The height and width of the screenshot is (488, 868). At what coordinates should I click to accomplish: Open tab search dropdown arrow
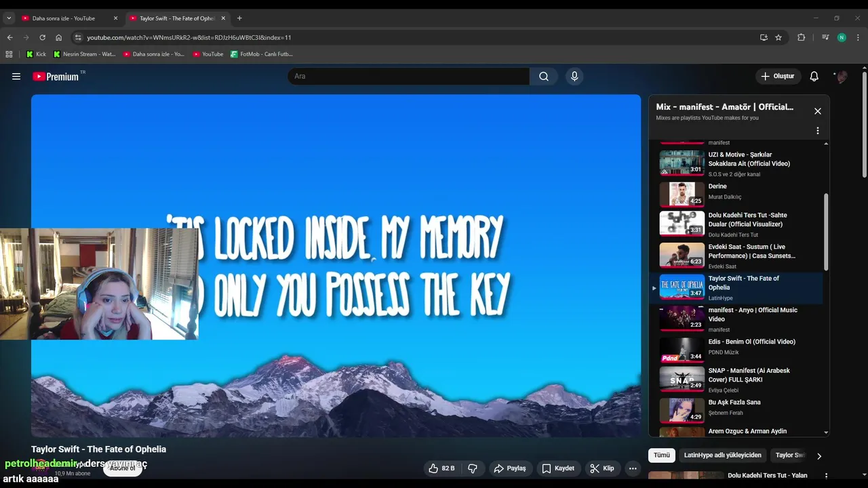click(x=9, y=18)
